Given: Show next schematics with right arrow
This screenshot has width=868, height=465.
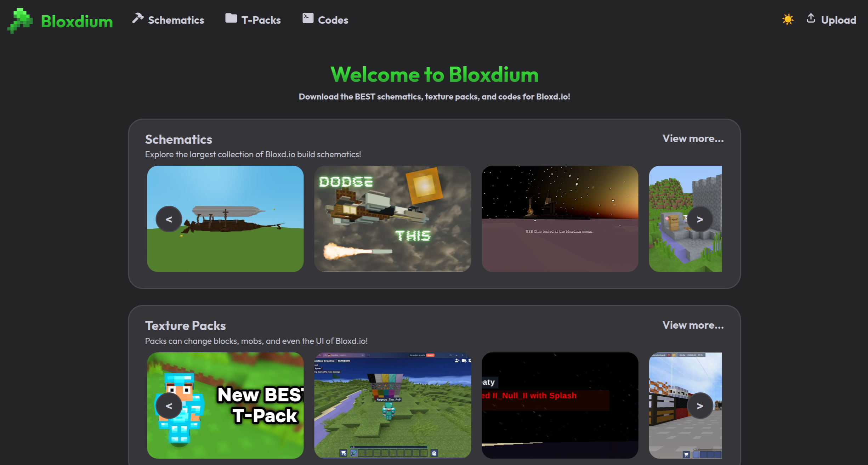Looking at the screenshot, I should pos(700,219).
